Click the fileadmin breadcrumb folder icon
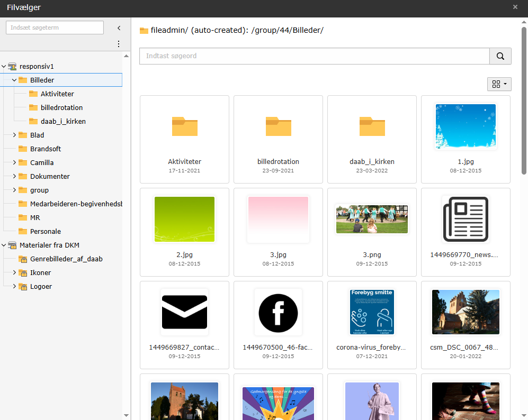Screen dimensions: 528x420 [144, 31]
